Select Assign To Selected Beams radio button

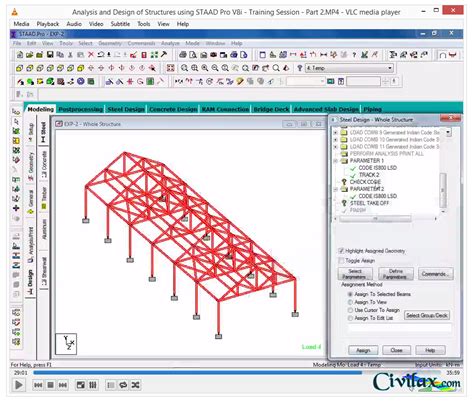pyautogui.click(x=350, y=294)
